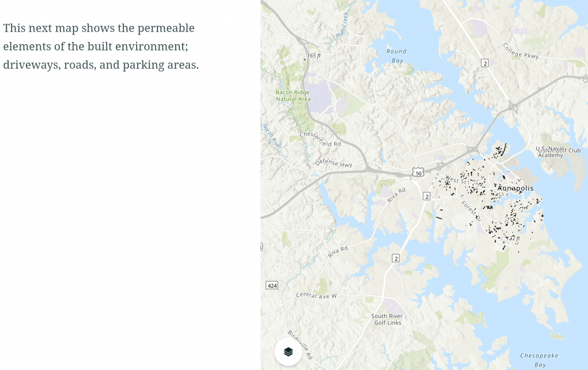The width and height of the screenshot is (588, 370).
Task: Click the permeable elements description paragraph
Action: [101, 46]
